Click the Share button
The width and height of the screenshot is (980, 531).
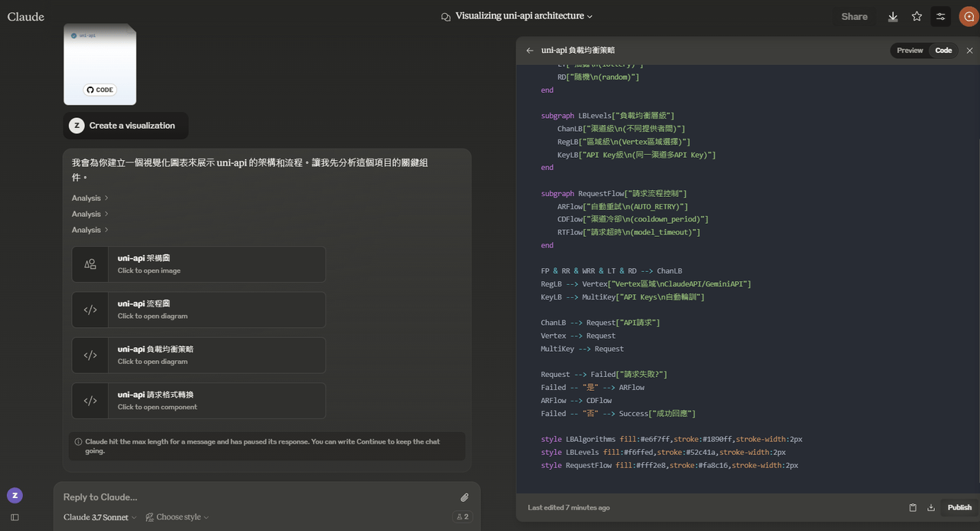pyautogui.click(x=854, y=16)
